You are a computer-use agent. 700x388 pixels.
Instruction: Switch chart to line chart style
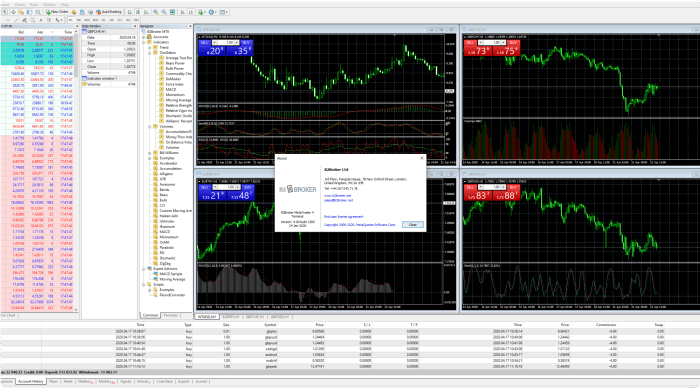pos(146,12)
